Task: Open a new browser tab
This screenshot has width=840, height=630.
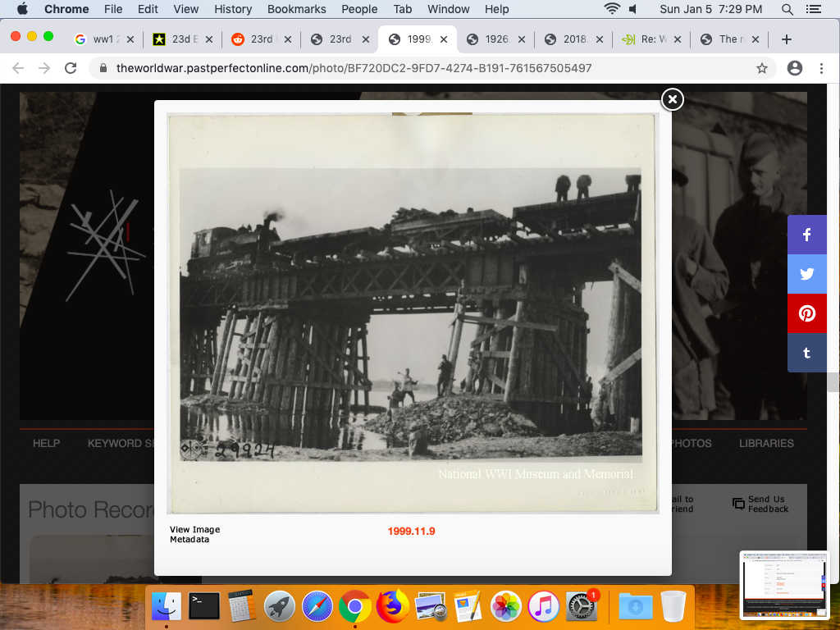Action: [x=786, y=39]
